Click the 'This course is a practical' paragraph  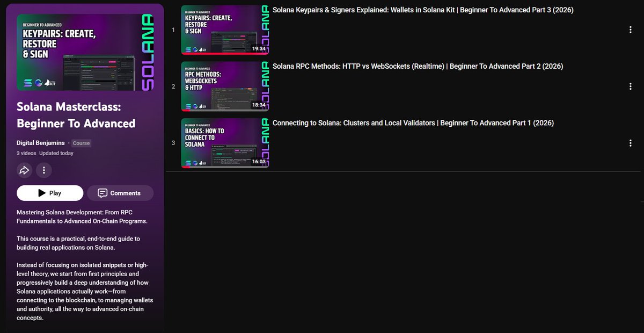(x=78, y=243)
